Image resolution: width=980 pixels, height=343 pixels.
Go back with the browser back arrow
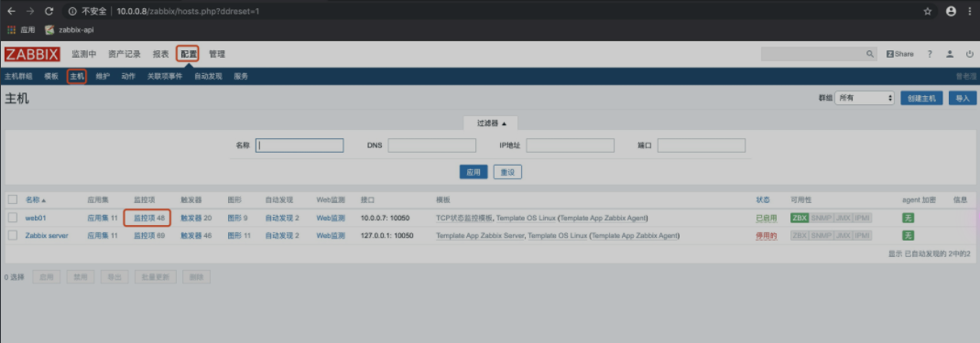pos(11,11)
